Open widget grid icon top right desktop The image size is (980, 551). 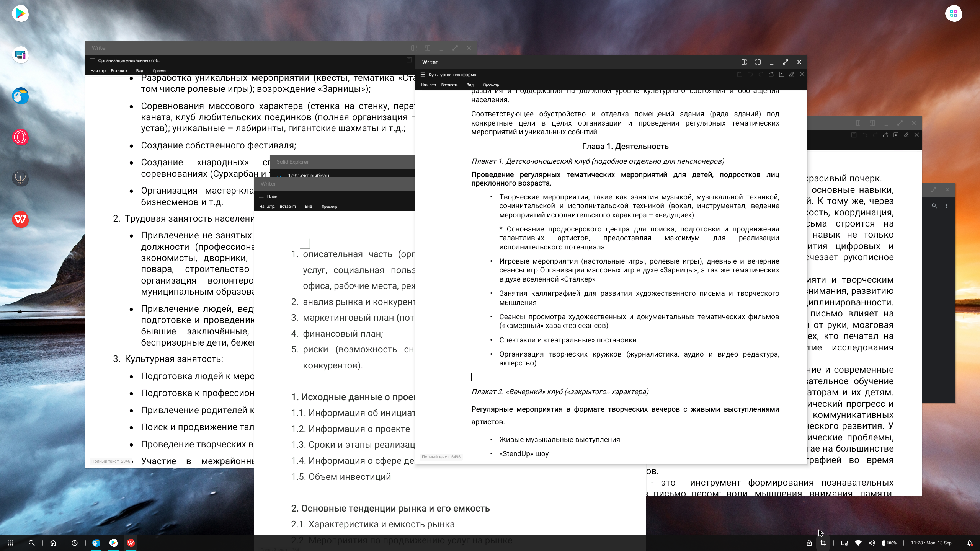coord(953,14)
